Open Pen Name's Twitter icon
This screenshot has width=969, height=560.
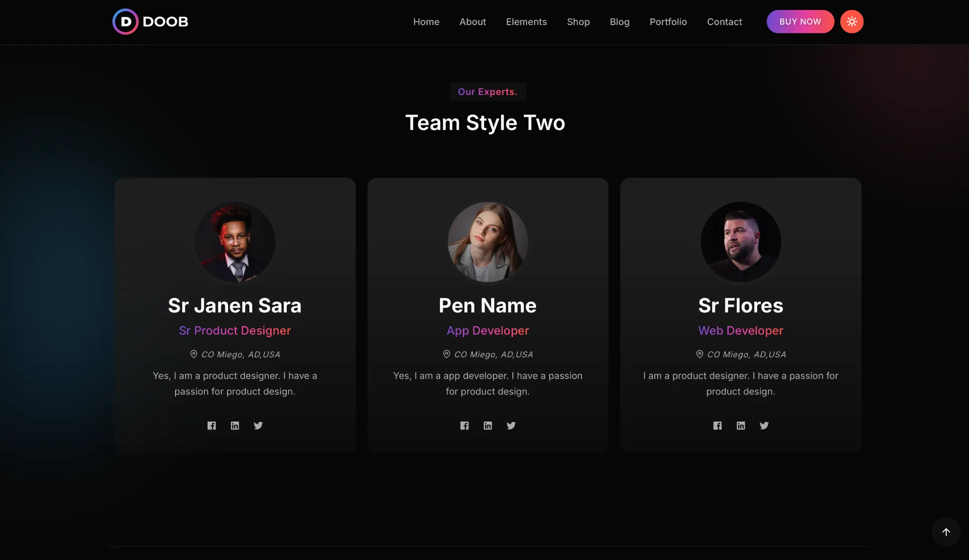(511, 426)
